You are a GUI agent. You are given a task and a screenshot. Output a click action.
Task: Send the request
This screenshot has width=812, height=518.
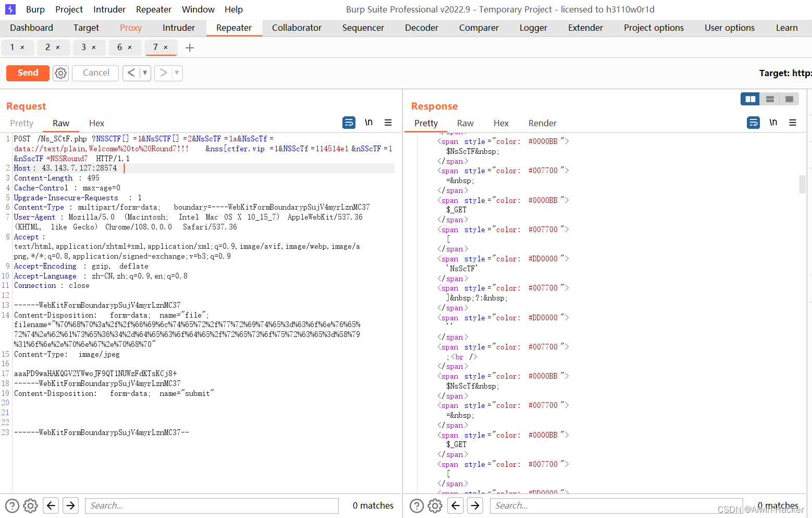point(28,73)
